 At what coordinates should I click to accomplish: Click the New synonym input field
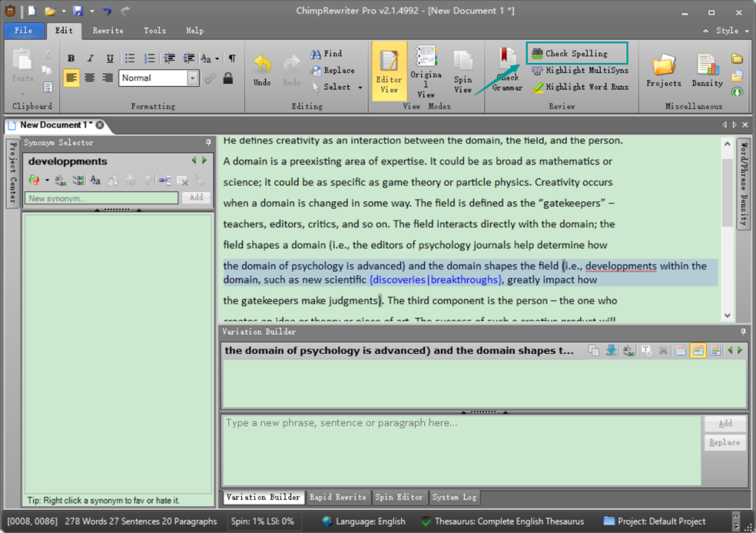click(101, 198)
